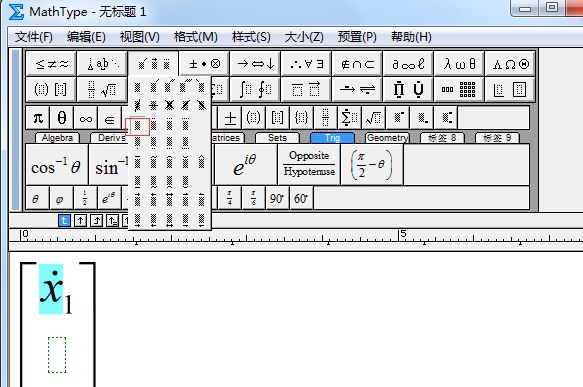Insert the bold θ symbol beside π
The width and height of the screenshot is (583, 387).
click(x=62, y=118)
